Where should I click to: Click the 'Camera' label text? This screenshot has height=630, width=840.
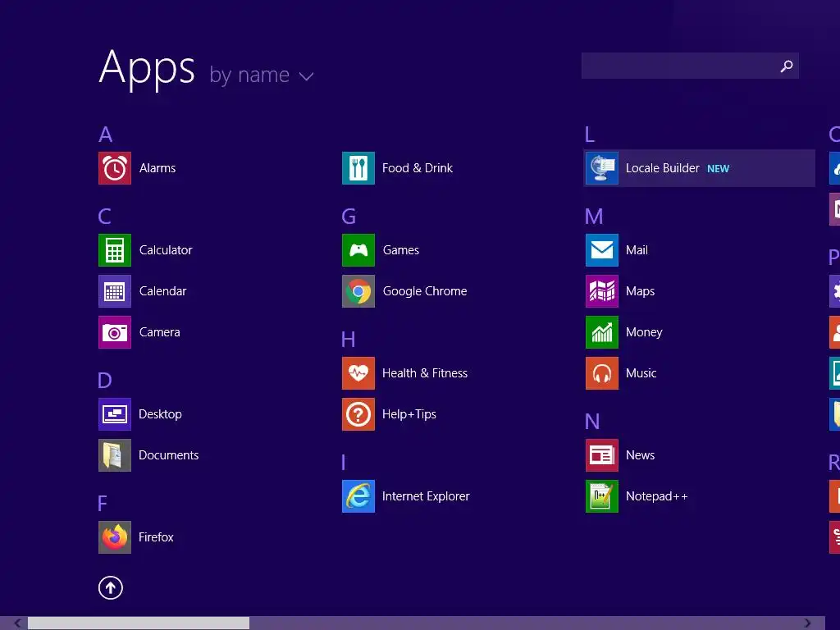[x=160, y=332]
